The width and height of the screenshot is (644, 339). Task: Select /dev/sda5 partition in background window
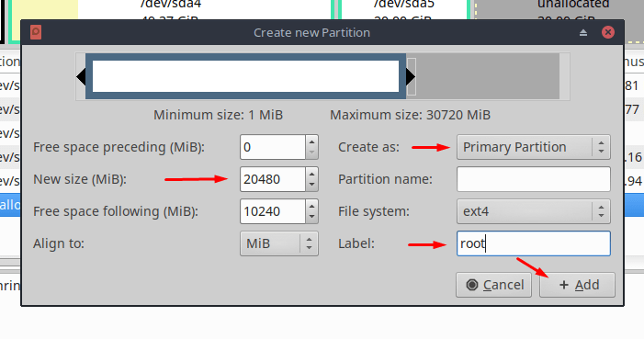403,9
